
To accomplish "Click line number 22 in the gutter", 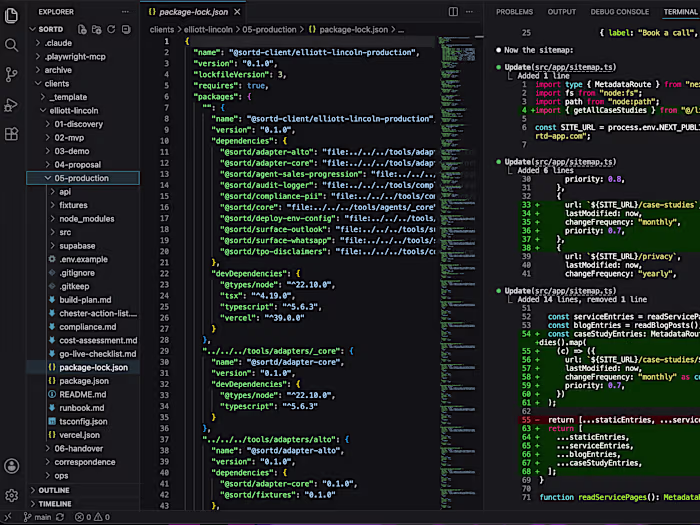I will click(164, 274).
